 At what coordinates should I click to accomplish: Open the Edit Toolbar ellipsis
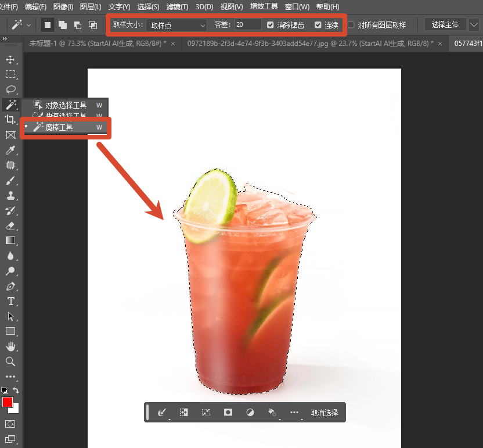point(10,377)
